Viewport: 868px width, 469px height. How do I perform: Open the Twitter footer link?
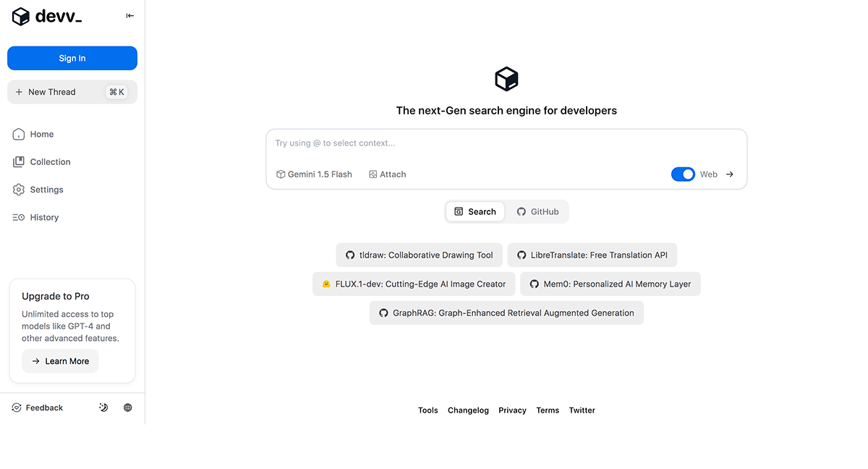tap(582, 410)
